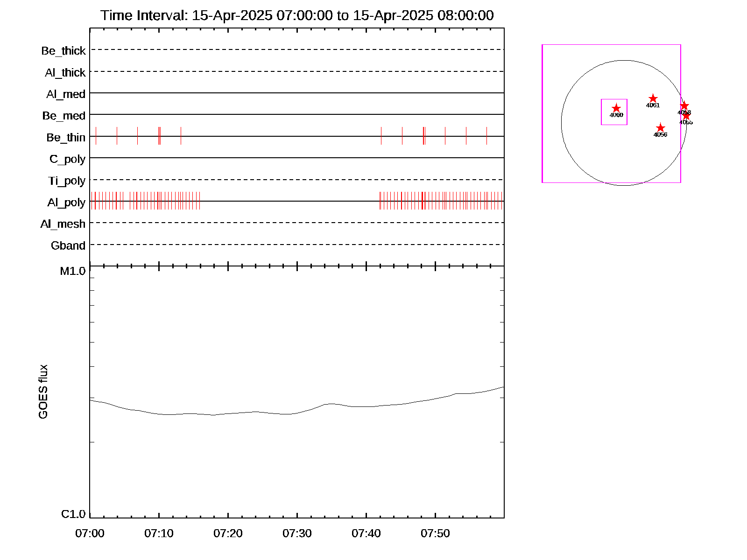Select the Al_poly filter label
Viewport: 747px width, 560px height.
pyautogui.click(x=66, y=203)
